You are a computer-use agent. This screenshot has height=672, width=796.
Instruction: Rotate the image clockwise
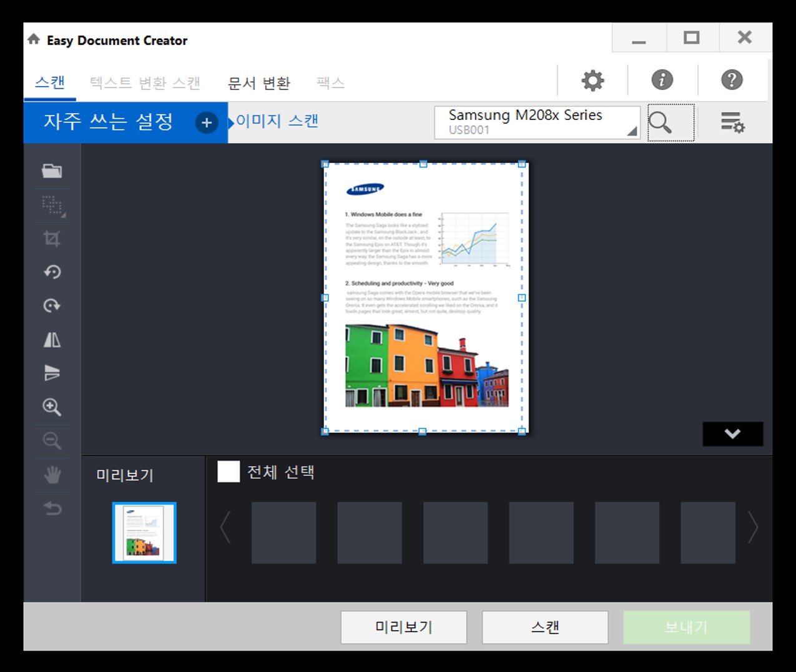[52, 305]
